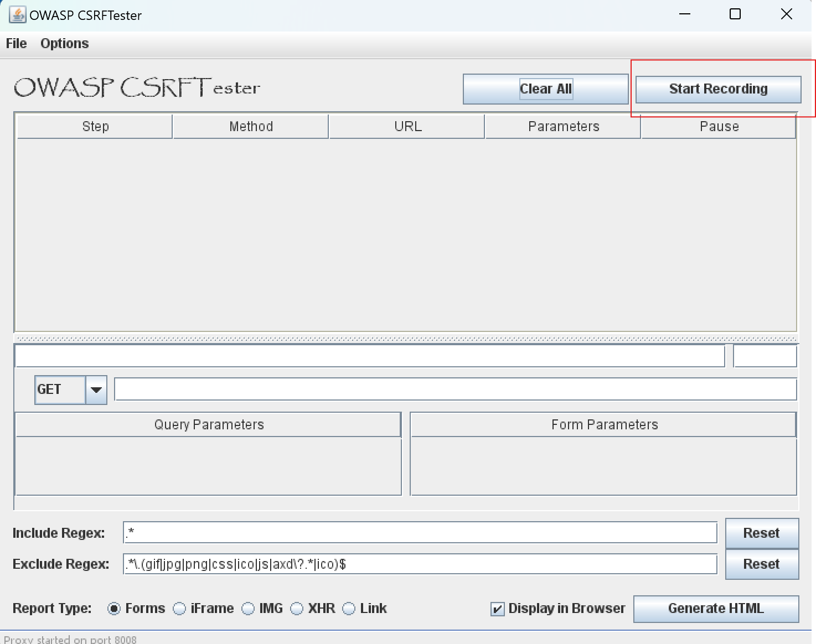Click the Parameters column header
Screen dimensions: 816x644
pyautogui.click(x=564, y=127)
